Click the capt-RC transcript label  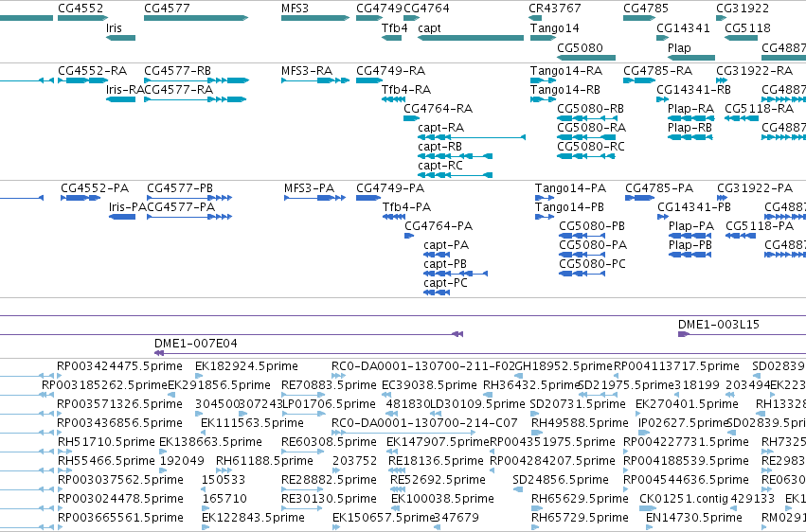[440, 166]
